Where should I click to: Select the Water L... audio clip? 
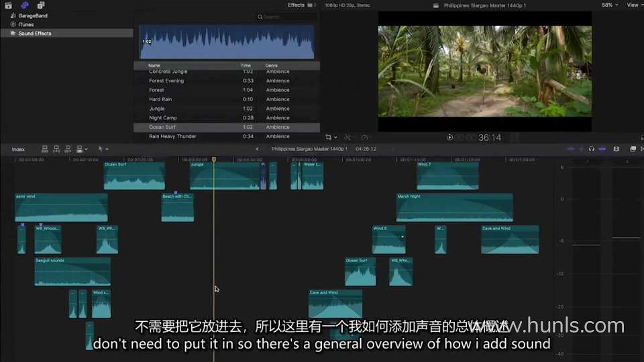[313, 176]
